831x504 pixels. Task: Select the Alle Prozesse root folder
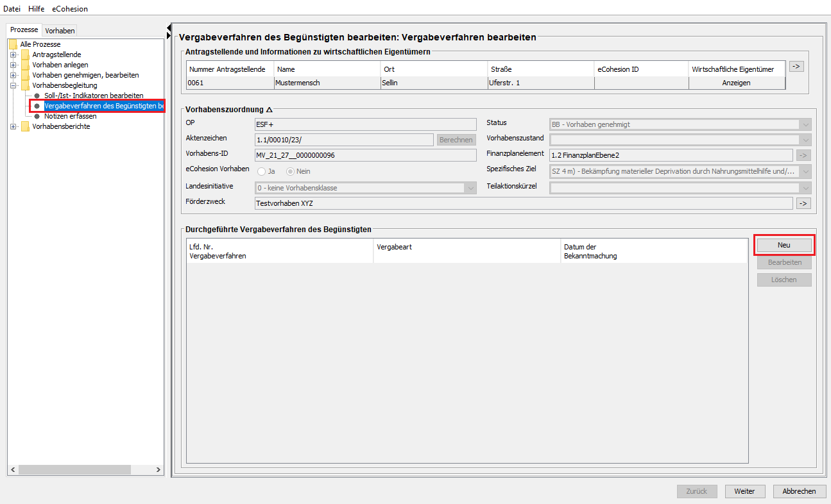[40, 44]
